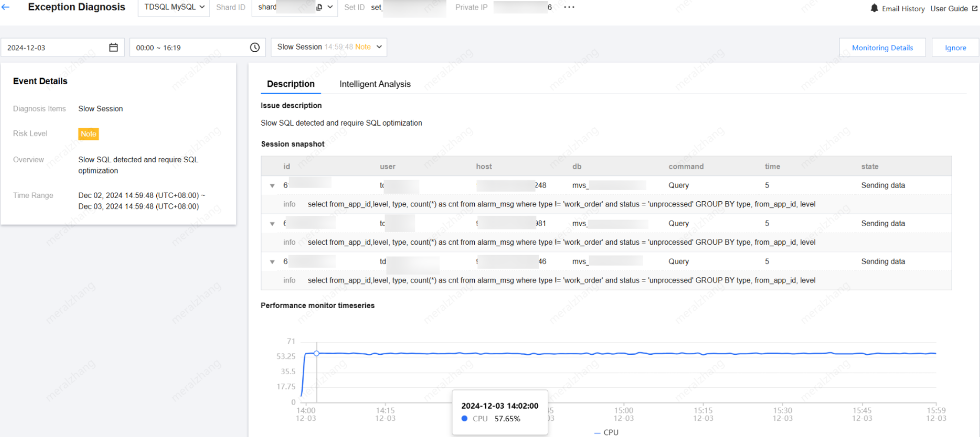Click the back arrow beside Exception Diagnosis

coord(6,7)
